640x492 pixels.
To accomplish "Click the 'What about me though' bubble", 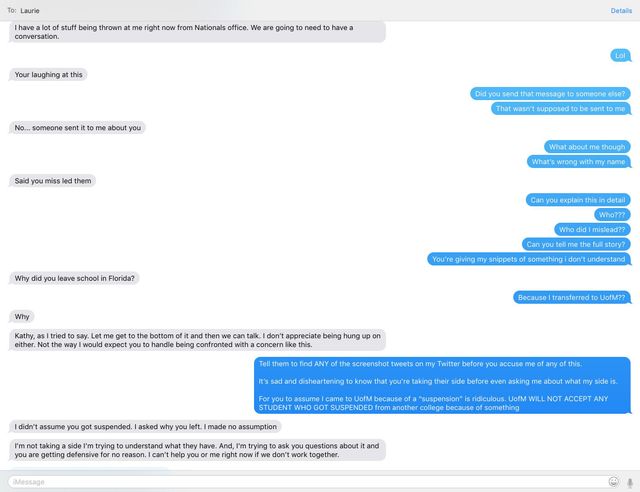I will point(587,147).
